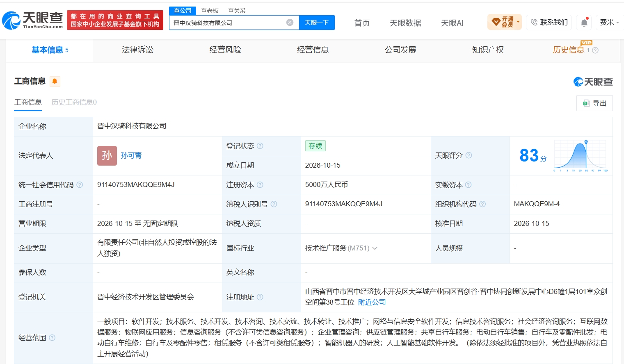Switch to the 经营风险 tab
The height and width of the screenshot is (364, 624).
pos(225,50)
